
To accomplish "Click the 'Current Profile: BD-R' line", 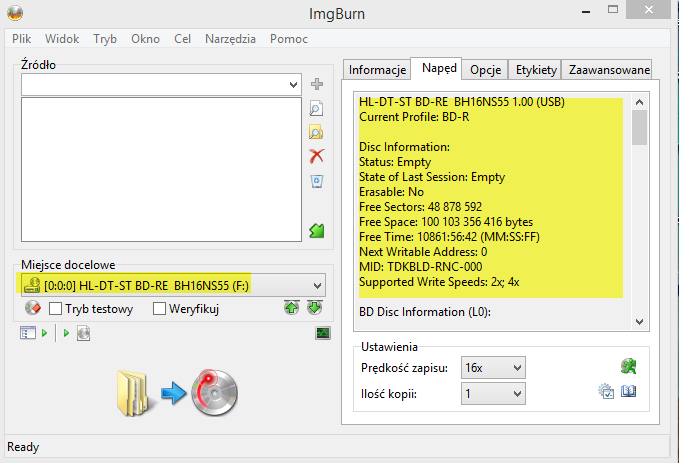I will (414, 117).
